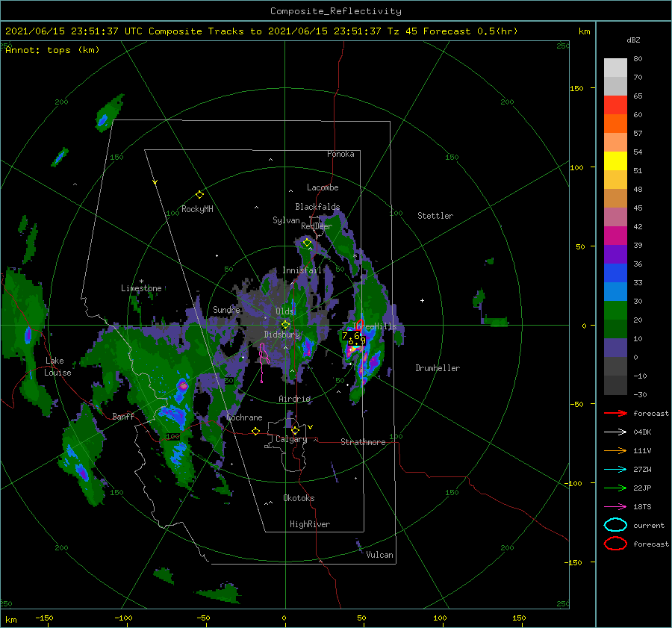This screenshot has height=628, width=672.
Task: Select the Lake Louise label
Action: click(x=57, y=367)
